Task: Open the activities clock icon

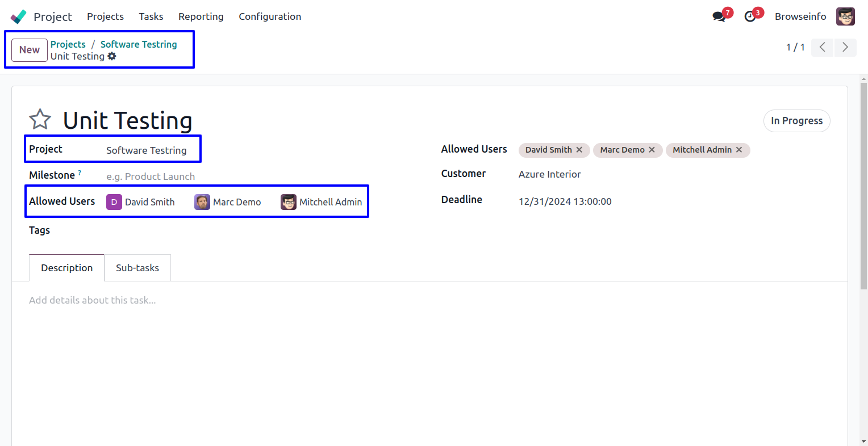Action: 750,16
